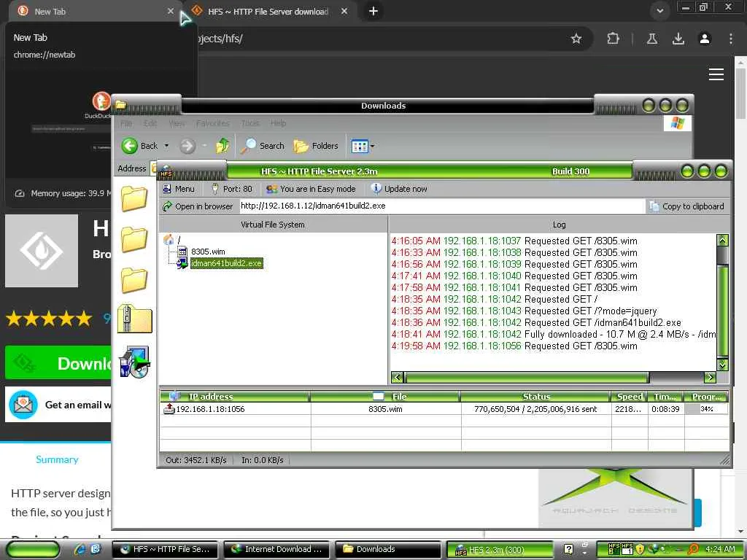
Task: Click the log scroll up arrow
Action: click(x=722, y=241)
